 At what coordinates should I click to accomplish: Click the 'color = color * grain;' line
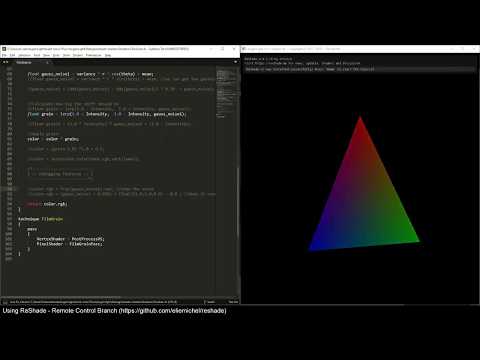[x=53, y=139]
